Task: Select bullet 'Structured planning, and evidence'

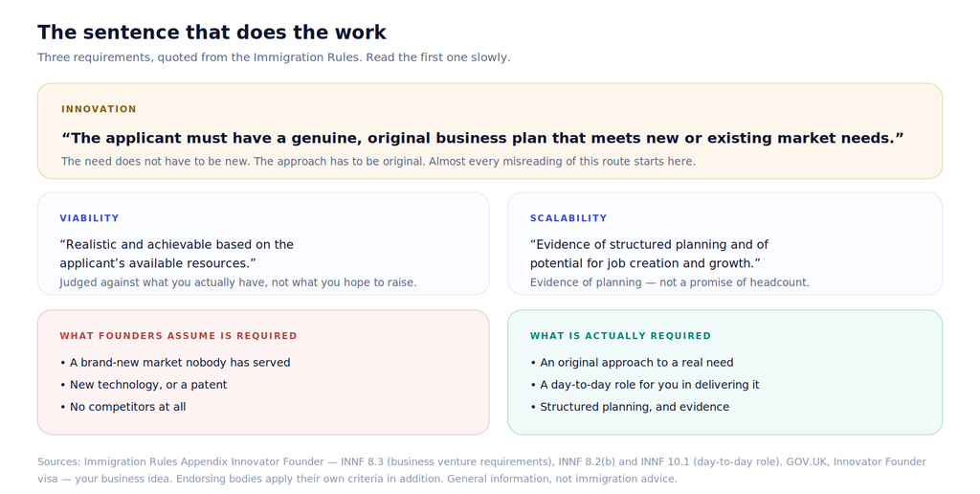Action: coord(630,407)
